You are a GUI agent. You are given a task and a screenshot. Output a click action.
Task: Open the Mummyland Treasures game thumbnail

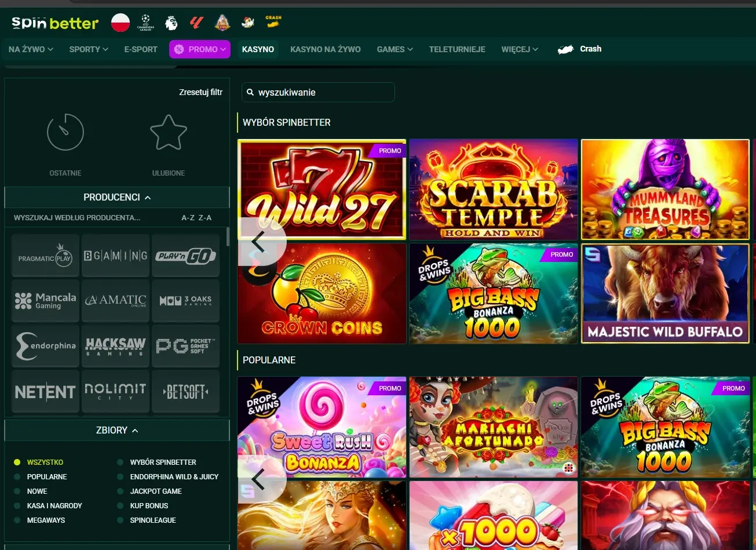pyautogui.click(x=666, y=190)
